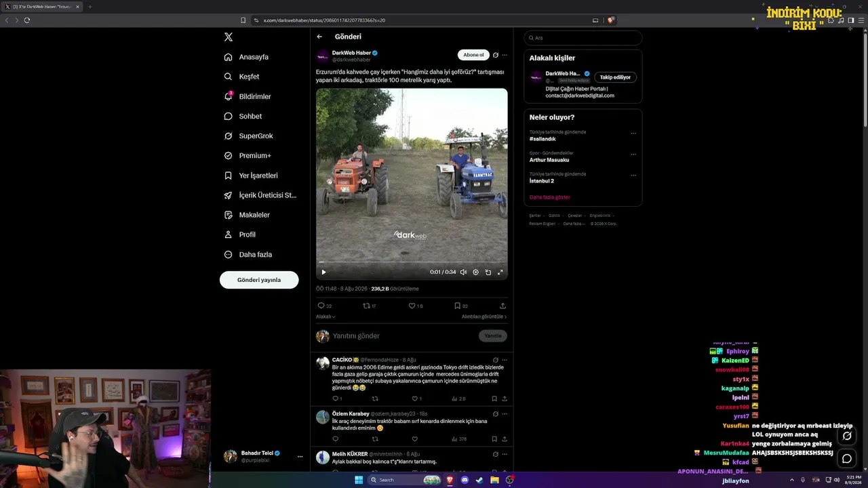Expand Daha fazla menu

point(248,254)
